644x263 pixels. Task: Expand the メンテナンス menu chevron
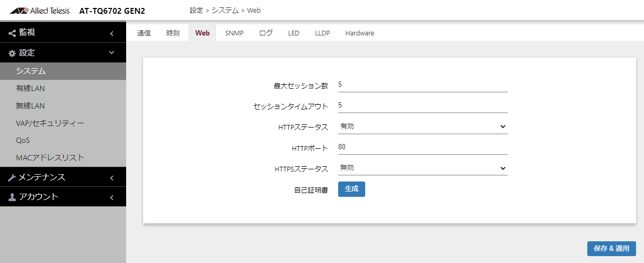point(112,178)
